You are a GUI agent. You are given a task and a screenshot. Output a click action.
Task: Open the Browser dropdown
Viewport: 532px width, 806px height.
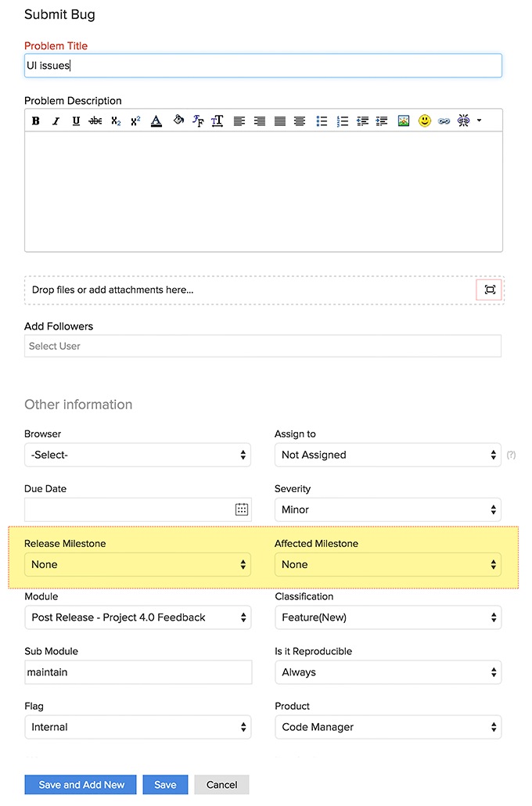pos(138,455)
